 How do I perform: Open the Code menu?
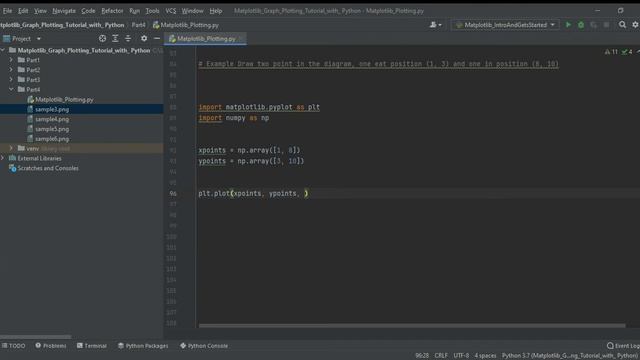[88, 11]
